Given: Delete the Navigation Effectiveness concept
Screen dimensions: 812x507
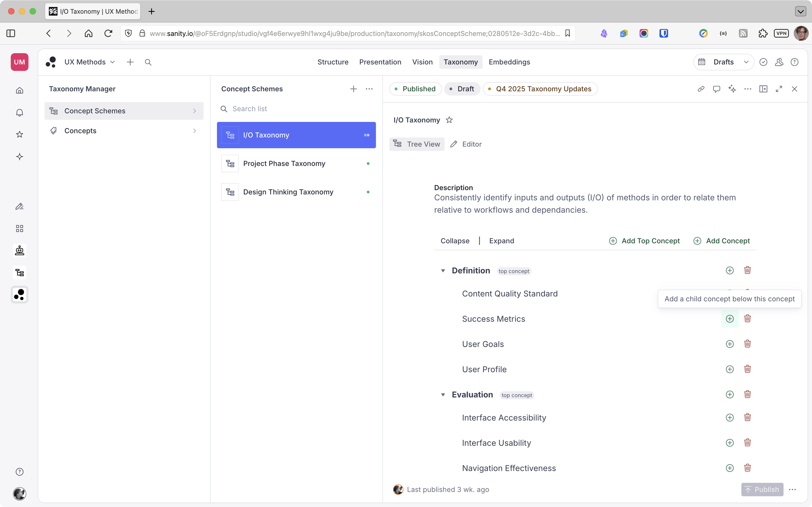Looking at the screenshot, I should [748, 468].
